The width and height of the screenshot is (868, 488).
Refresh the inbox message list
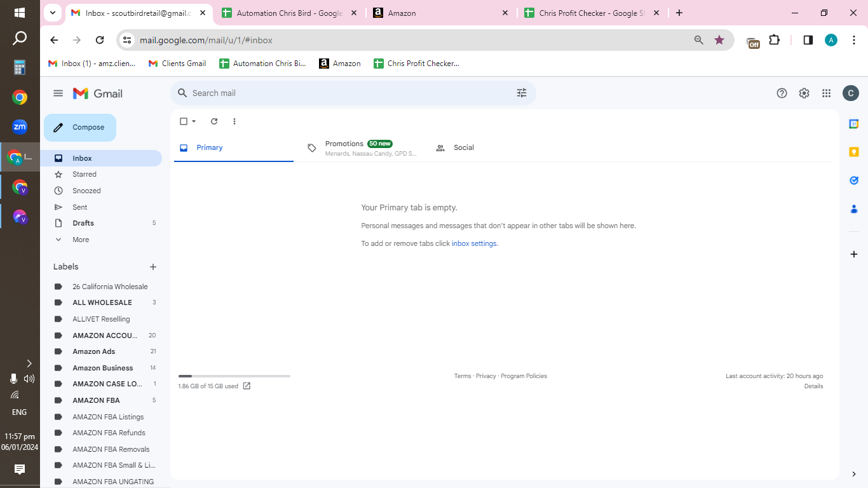(214, 121)
